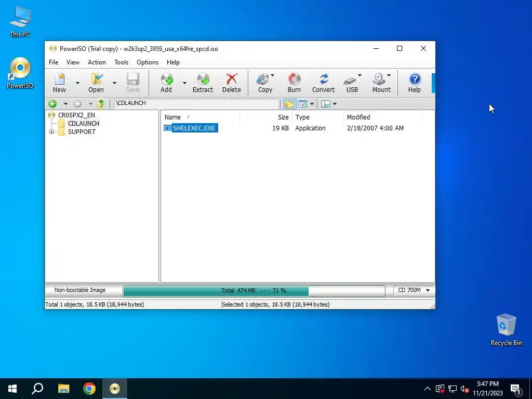Screen dimensions: 532x399
Task: Open the Action menu
Action: pyautogui.click(x=97, y=62)
